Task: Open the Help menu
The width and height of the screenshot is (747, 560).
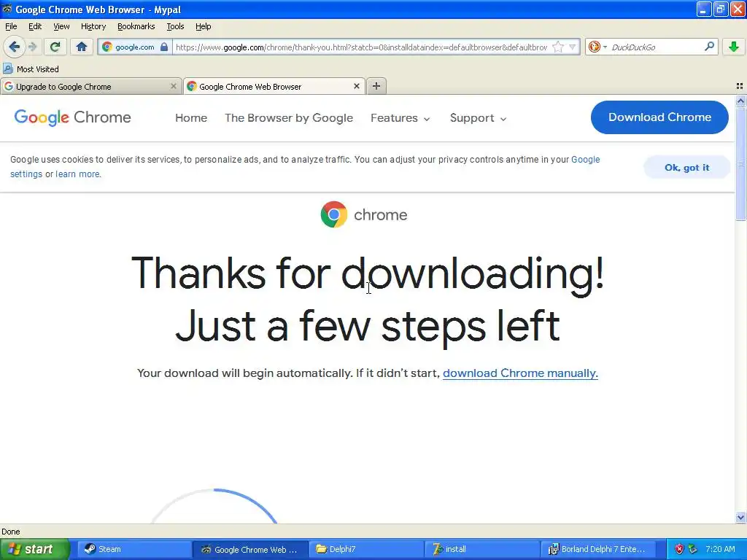Action: coord(203,26)
